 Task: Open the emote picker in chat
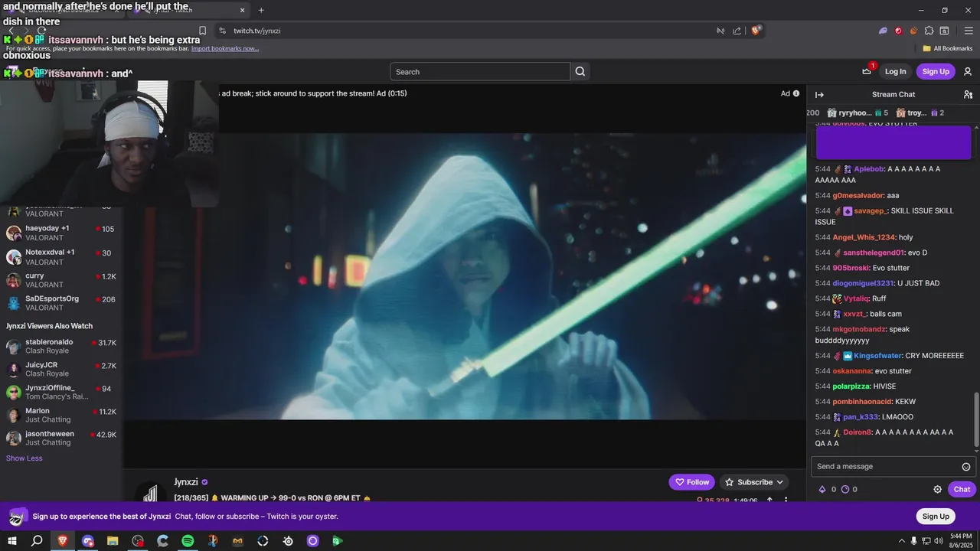click(x=966, y=466)
